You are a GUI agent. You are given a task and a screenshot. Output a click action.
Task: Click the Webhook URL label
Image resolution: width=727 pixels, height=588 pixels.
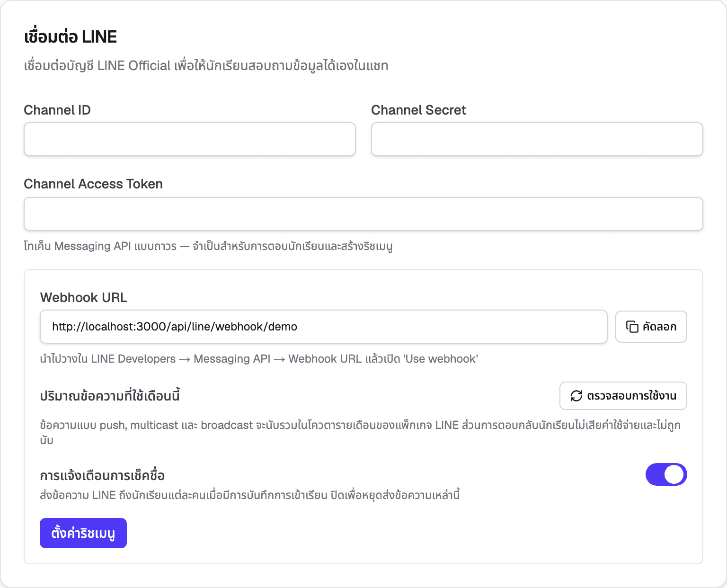(84, 298)
